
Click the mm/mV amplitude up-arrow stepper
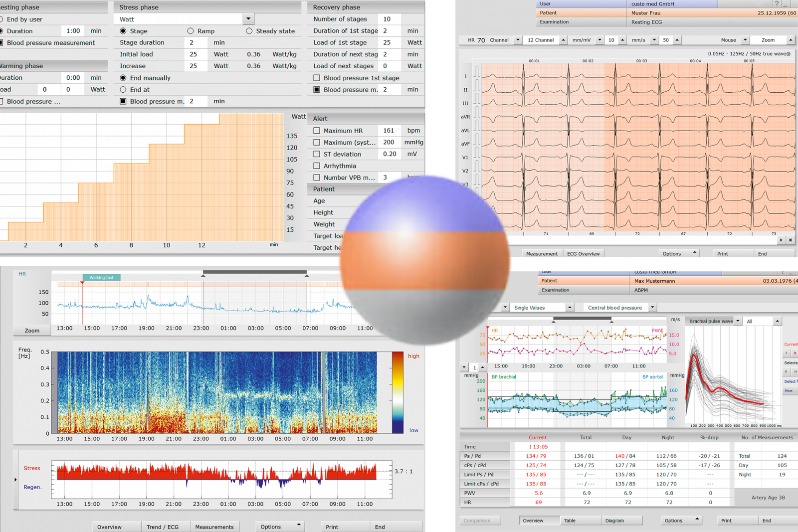pos(622,40)
